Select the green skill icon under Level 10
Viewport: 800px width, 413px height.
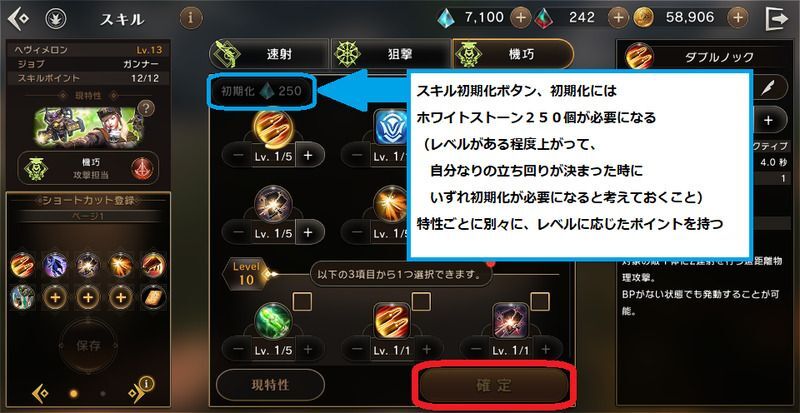273,321
